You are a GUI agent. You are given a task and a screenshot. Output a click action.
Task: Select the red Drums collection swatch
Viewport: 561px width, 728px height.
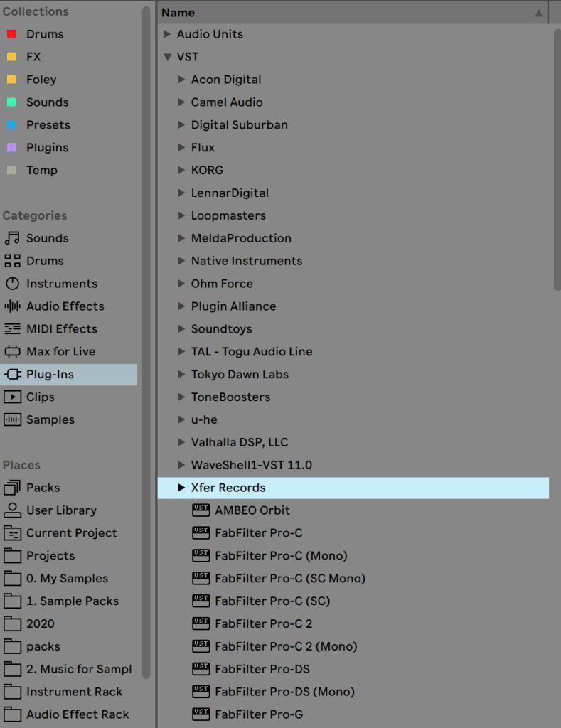pyautogui.click(x=11, y=34)
